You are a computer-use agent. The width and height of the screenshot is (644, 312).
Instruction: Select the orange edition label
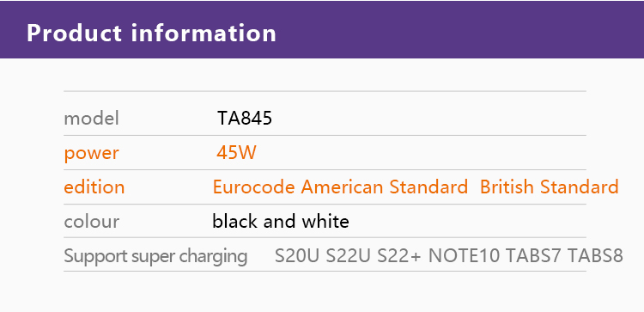(x=94, y=187)
